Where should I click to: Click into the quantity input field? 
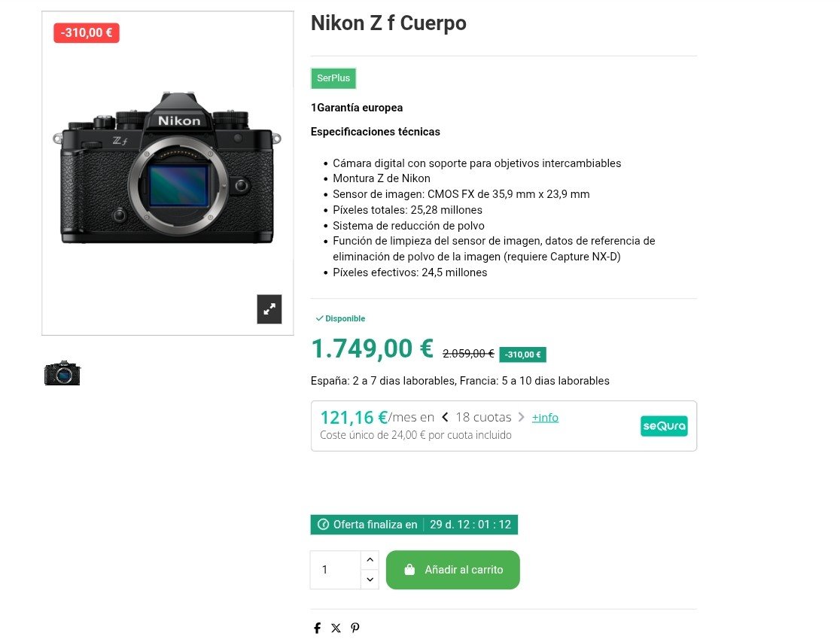pyautogui.click(x=336, y=570)
